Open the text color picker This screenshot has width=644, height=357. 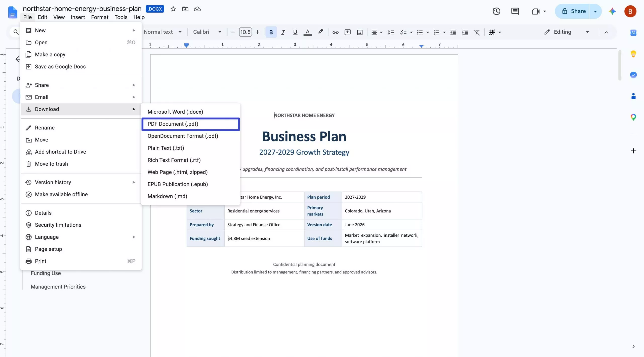[x=307, y=32]
